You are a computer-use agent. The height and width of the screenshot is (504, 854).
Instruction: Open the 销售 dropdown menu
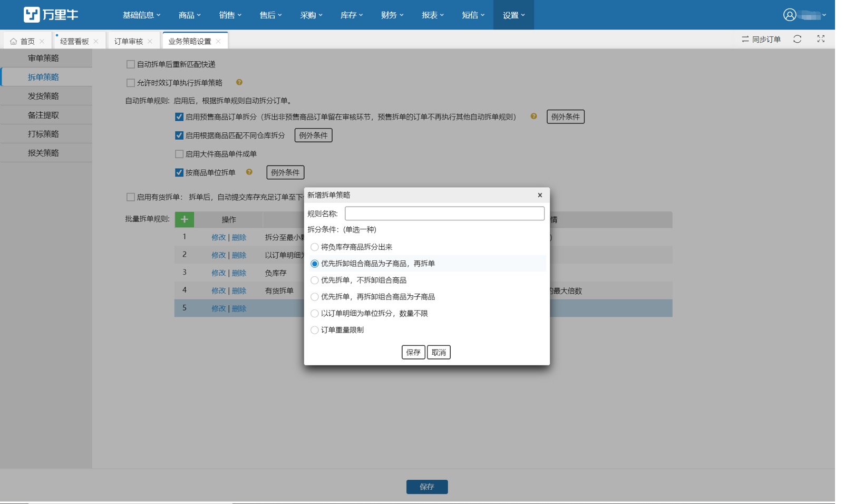pos(230,15)
